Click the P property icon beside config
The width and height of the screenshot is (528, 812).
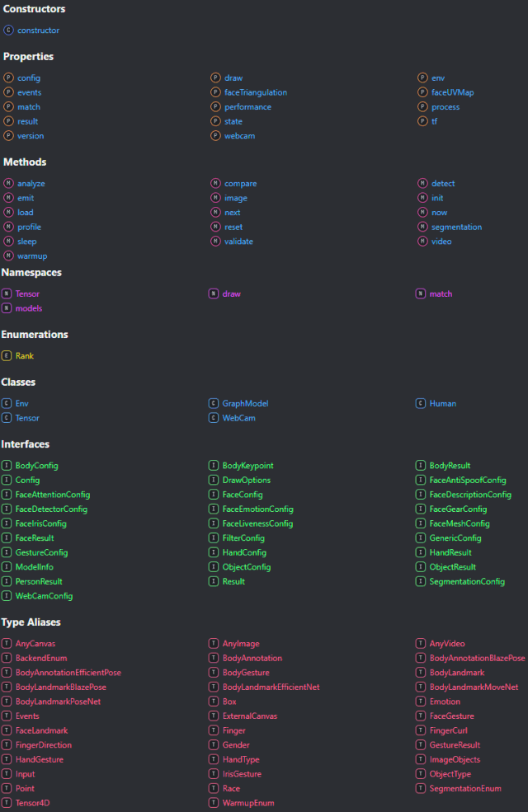(8, 77)
